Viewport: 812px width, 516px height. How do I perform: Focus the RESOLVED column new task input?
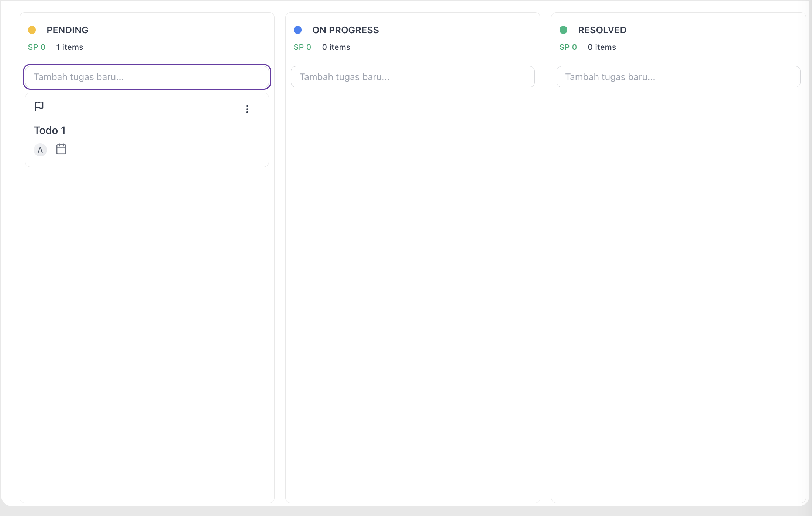tap(678, 77)
